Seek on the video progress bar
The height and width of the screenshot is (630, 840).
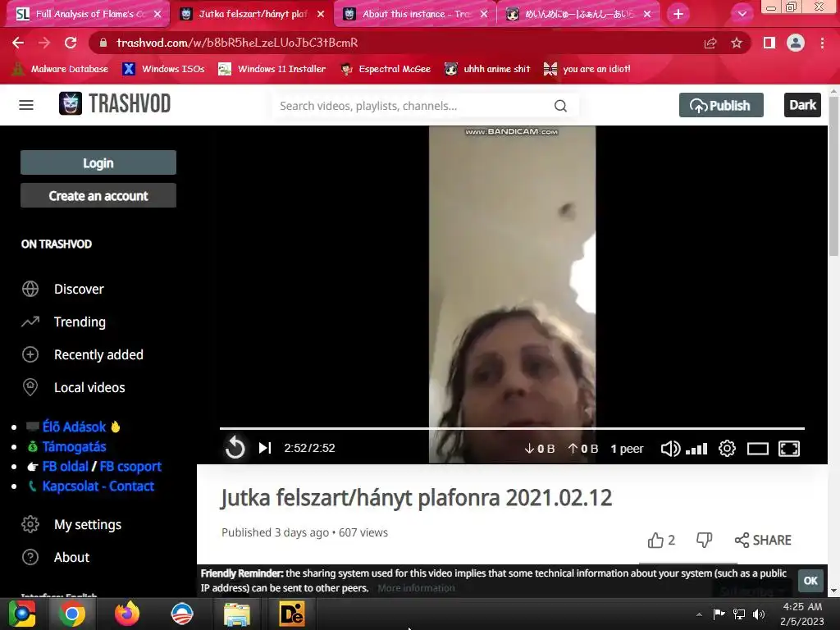tap(512, 428)
